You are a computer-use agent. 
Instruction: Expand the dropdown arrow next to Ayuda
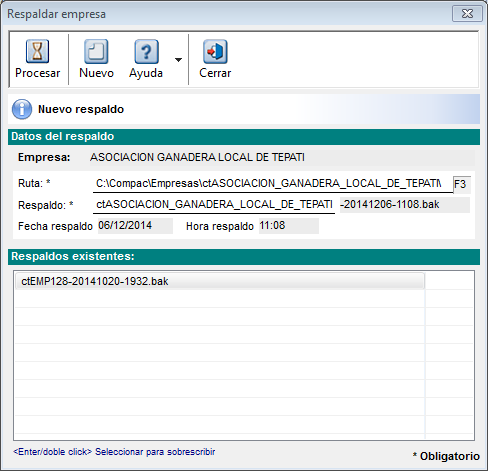[x=178, y=60]
